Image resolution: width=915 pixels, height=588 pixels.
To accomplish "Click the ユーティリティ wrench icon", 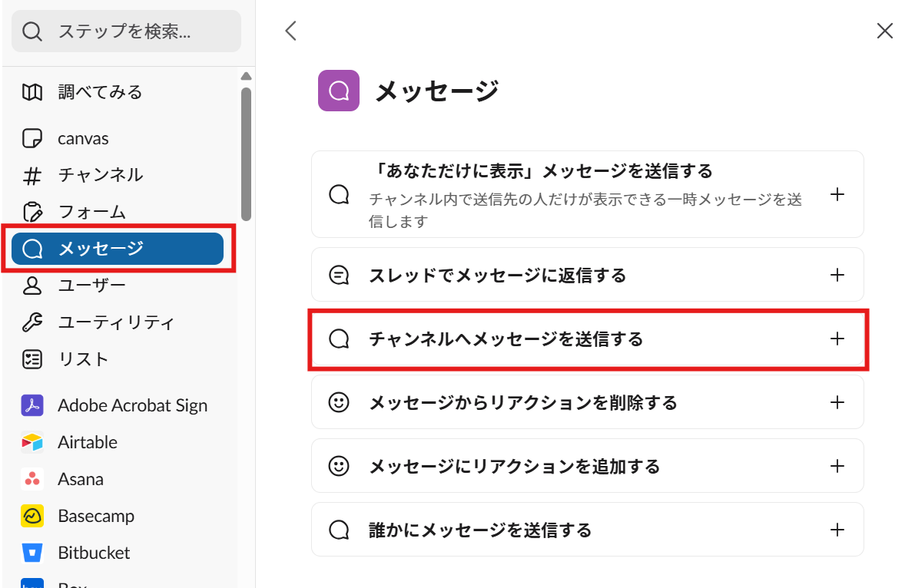I will click(32, 322).
